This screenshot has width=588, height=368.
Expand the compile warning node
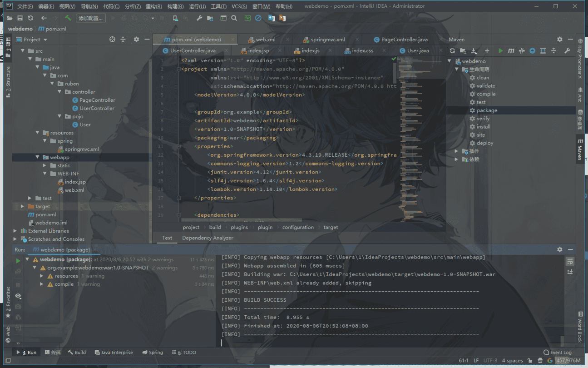click(x=42, y=284)
